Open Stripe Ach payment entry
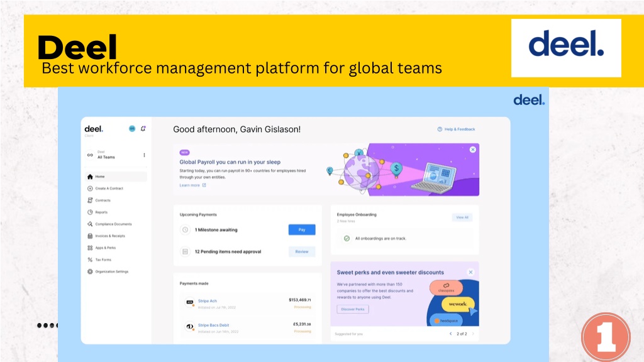The width and height of the screenshot is (644, 362). tap(248, 304)
